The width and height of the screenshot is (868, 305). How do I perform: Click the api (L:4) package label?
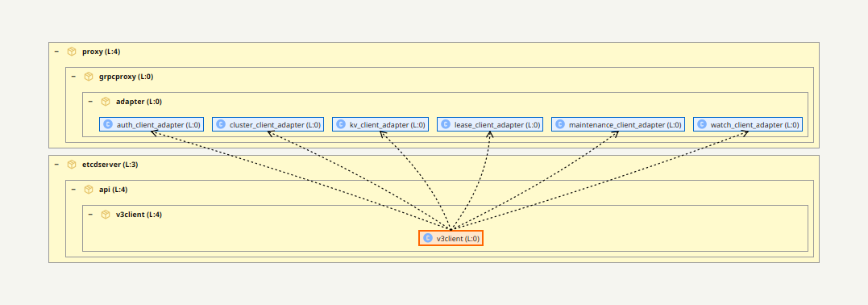[x=114, y=190]
